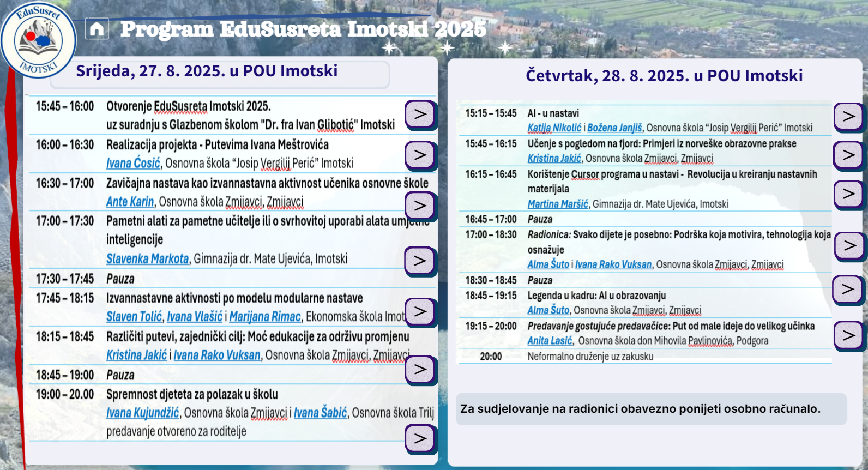This screenshot has width=868, height=470.
Task: Open arrow for Izvannastavne aktivnosti modularne nastave
Action: tap(420, 312)
